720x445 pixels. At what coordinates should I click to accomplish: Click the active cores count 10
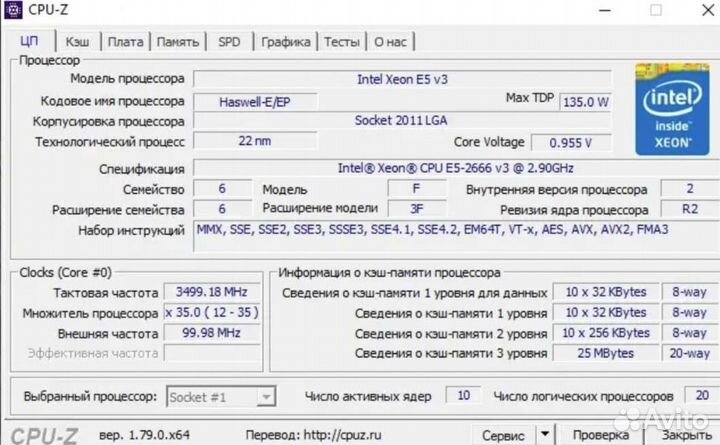(463, 395)
